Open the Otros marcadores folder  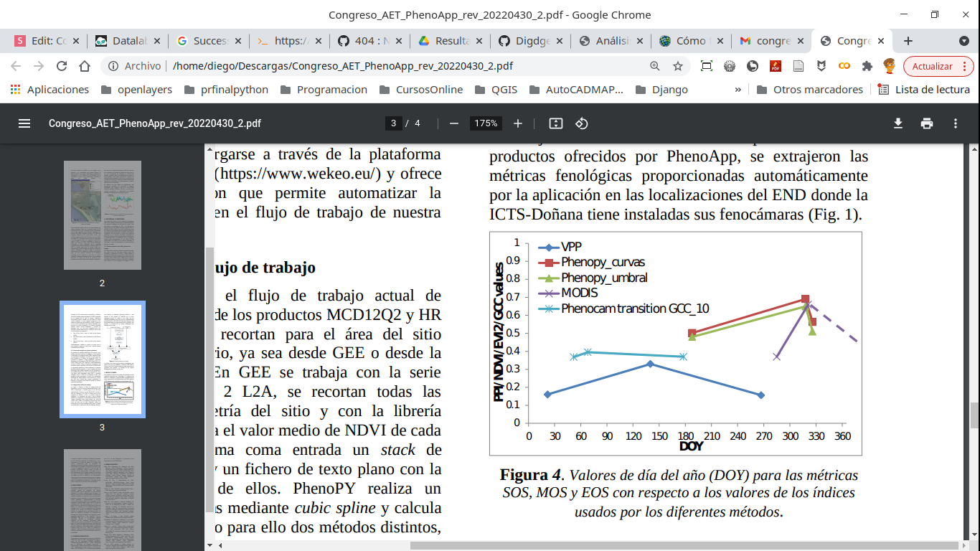[810, 90]
